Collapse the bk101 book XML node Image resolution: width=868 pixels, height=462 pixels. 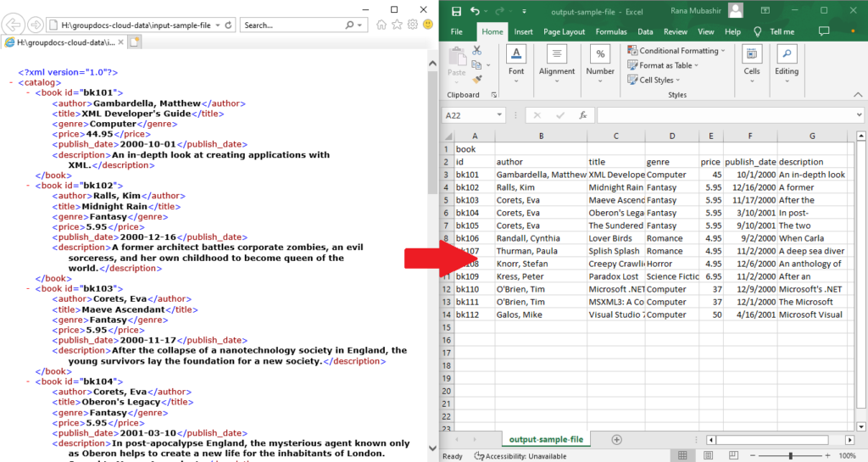tap(28, 92)
